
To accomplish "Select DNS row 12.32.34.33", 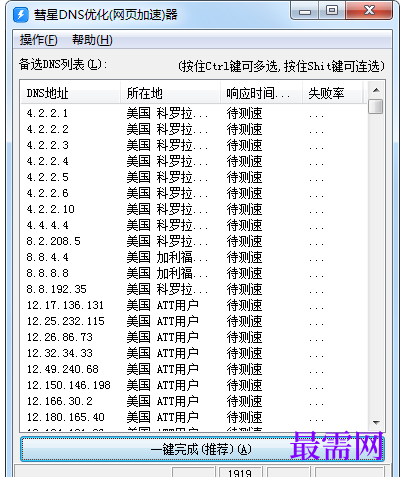I will click(193, 353).
